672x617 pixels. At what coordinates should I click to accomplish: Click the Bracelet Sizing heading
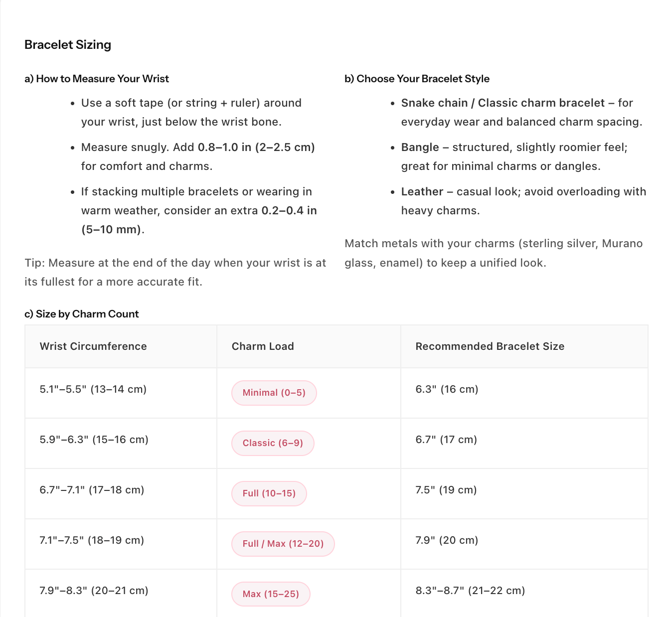tap(68, 45)
